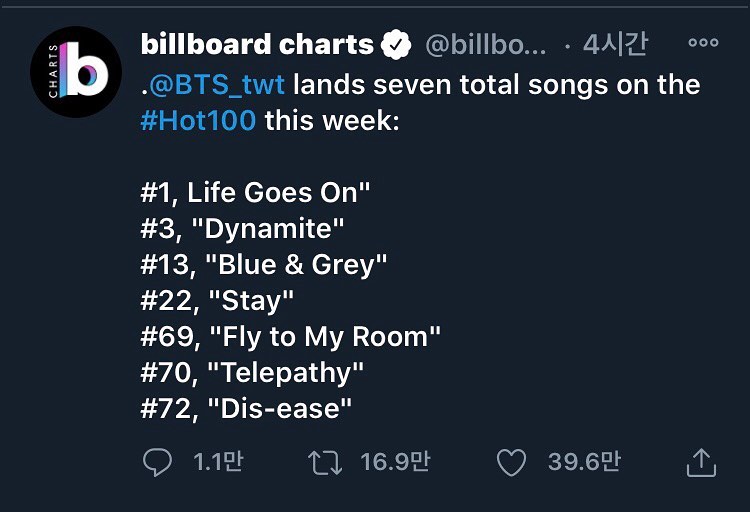The image size is (750, 512).
Task: Follow the #Hot100 hashtag link
Action: 198,121
